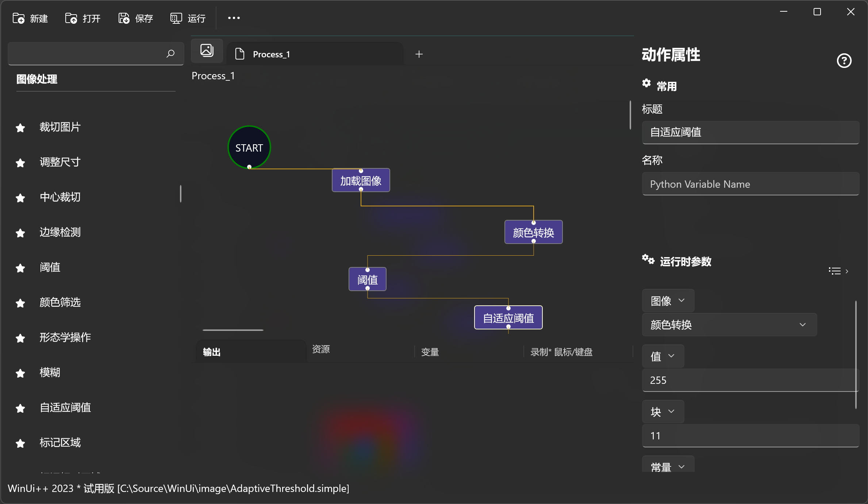Click the Save icon in toolbar

click(x=124, y=18)
